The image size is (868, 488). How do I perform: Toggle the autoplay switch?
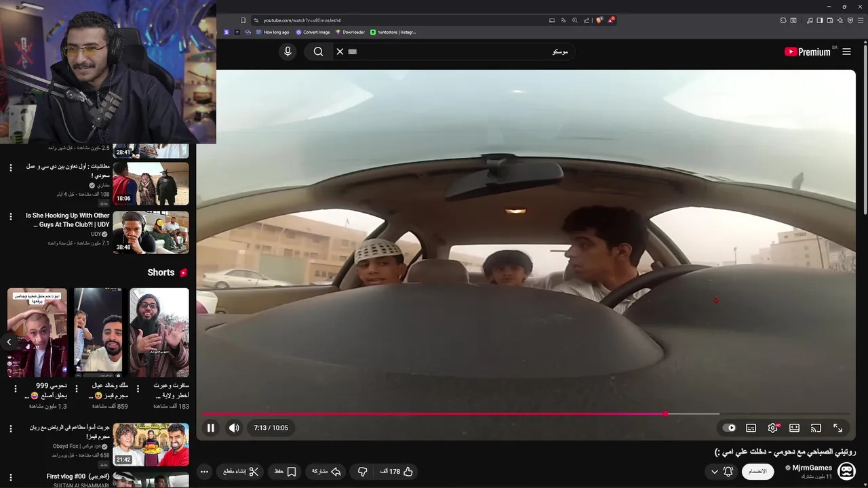click(x=729, y=428)
